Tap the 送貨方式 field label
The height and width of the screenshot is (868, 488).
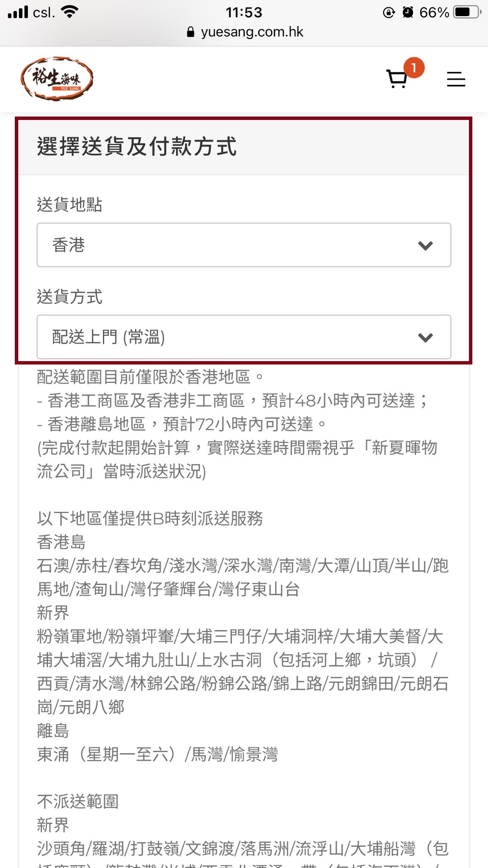pyautogui.click(x=69, y=297)
